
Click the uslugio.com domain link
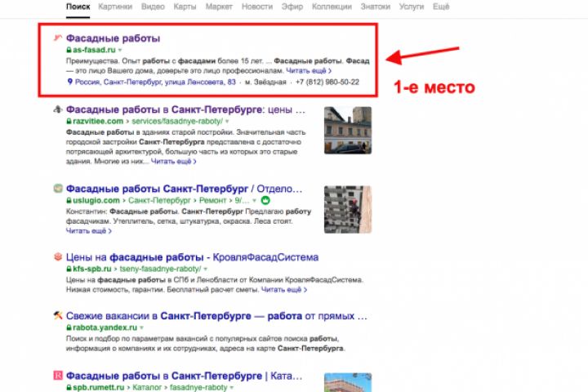(x=96, y=200)
